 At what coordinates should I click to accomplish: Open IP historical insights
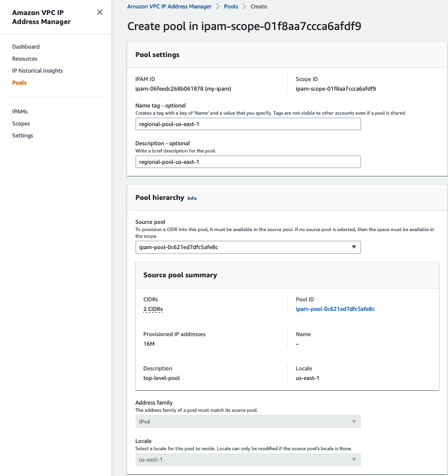[x=37, y=71]
